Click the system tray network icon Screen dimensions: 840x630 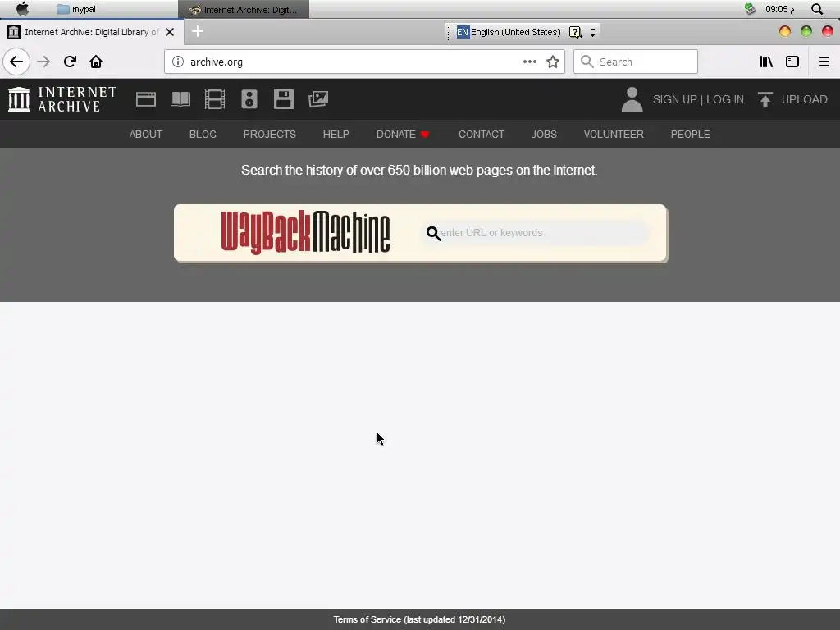750,8
